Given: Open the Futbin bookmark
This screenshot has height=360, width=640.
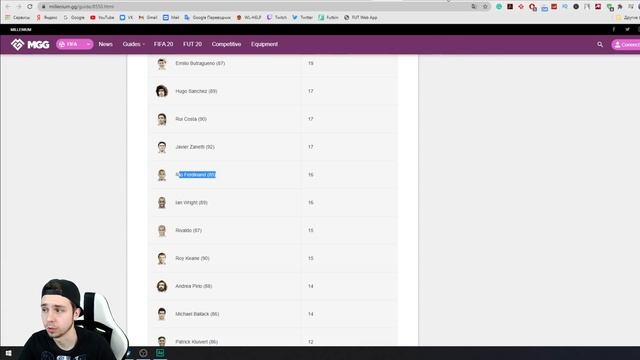Looking at the screenshot, I should pyautogui.click(x=329, y=18).
